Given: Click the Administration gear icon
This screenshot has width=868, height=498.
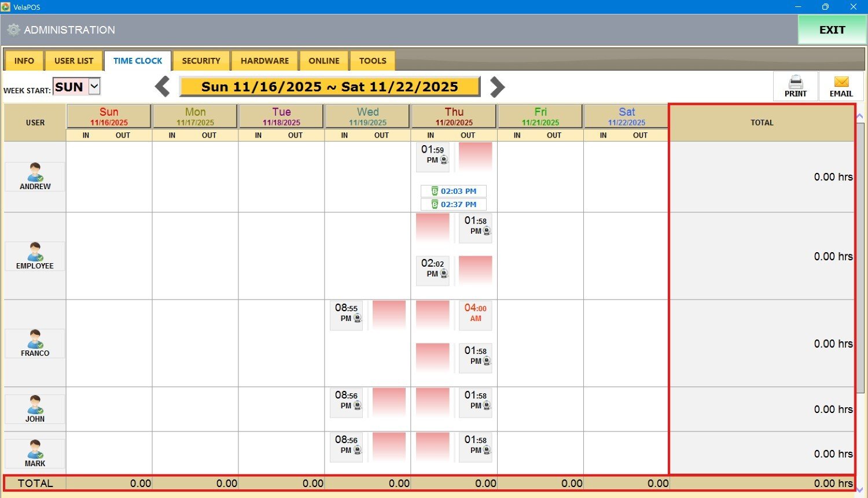Looking at the screenshot, I should [13, 30].
